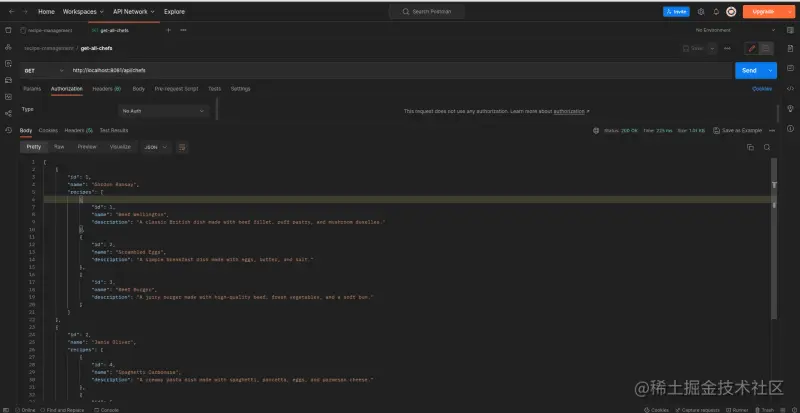Image resolution: width=800 pixels, height=413 pixels.
Task: Expand the Send button dropdown arrow
Action: [x=770, y=70]
